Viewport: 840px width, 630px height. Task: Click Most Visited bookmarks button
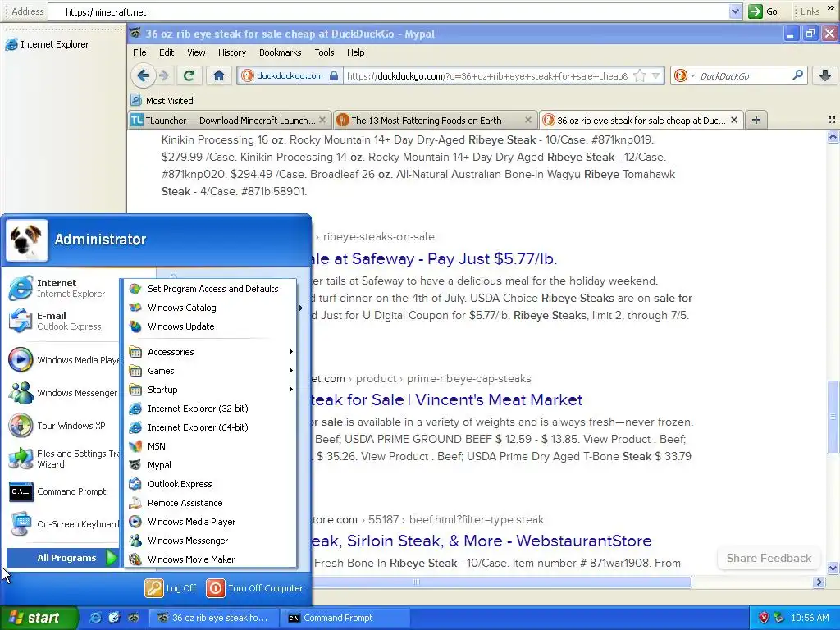tap(162, 101)
